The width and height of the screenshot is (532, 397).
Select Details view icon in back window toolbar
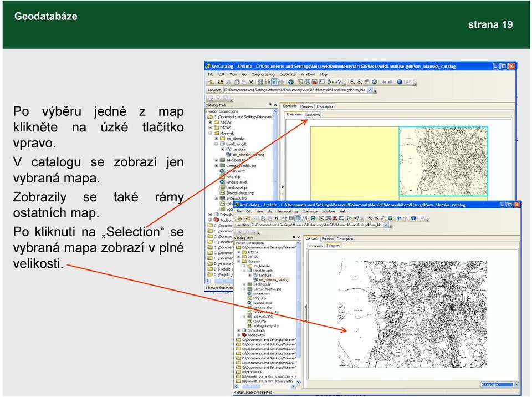275,82
